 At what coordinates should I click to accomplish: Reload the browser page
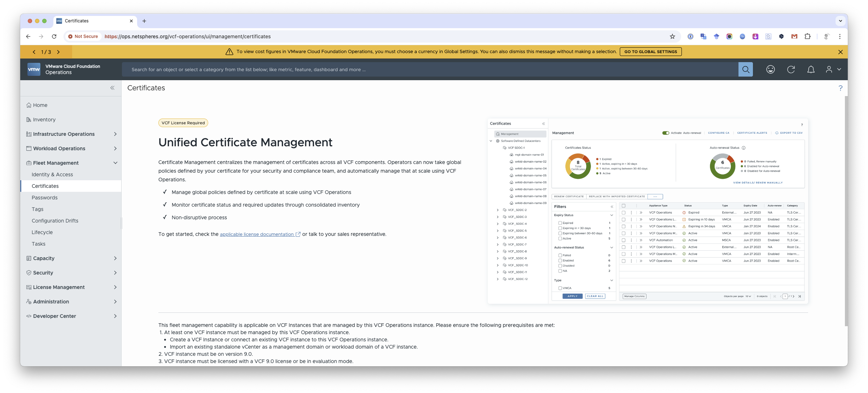pos(54,36)
